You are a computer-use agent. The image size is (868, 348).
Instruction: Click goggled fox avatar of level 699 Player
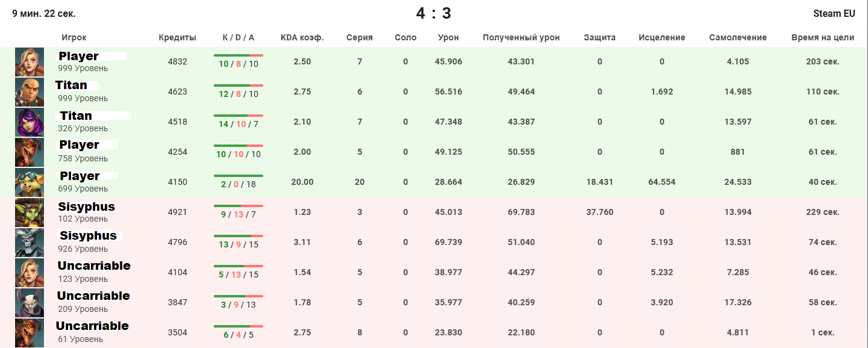[x=30, y=182]
